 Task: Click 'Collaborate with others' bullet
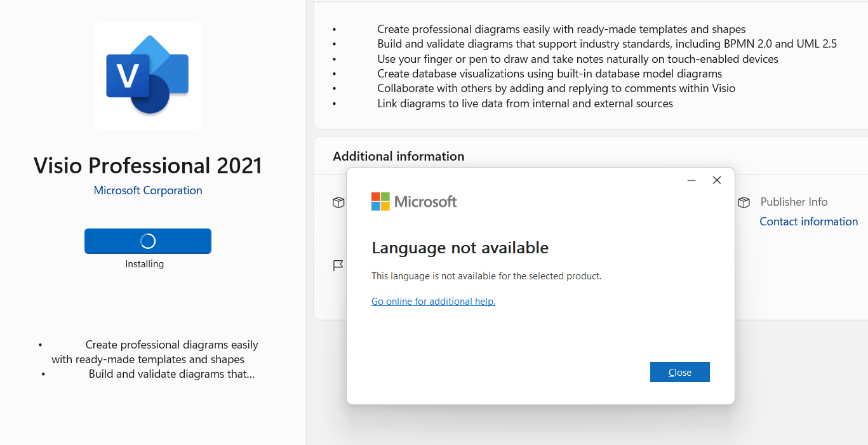(x=556, y=88)
